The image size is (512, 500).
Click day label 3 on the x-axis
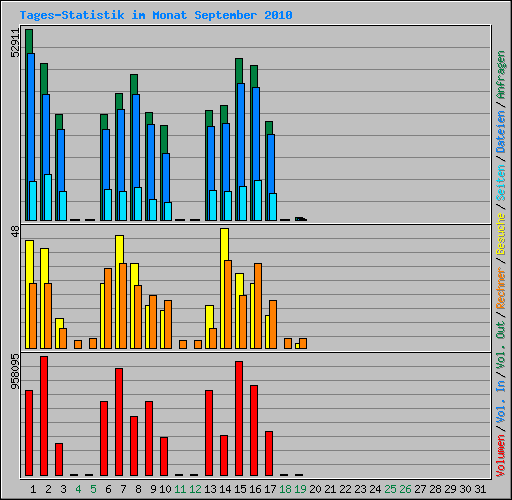pos(63,489)
